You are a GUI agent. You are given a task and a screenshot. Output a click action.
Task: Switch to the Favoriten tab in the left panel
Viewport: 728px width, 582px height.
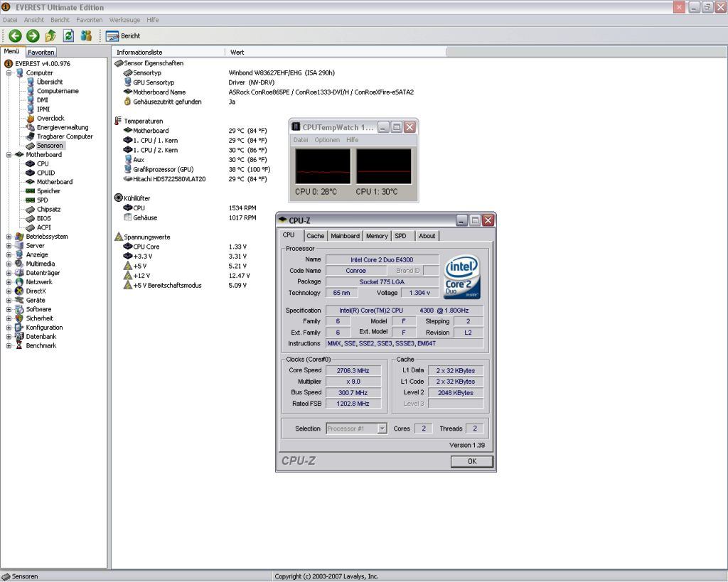click(x=41, y=53)
